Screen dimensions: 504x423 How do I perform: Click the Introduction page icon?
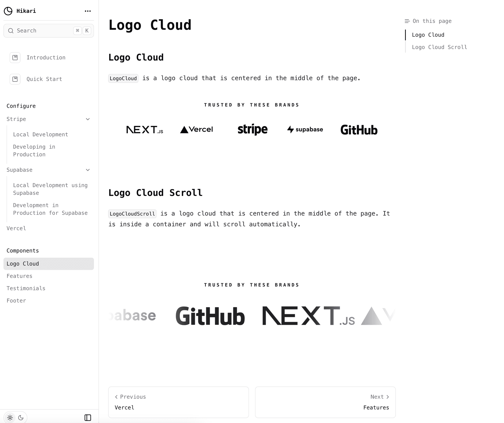[x=15, y=57]
